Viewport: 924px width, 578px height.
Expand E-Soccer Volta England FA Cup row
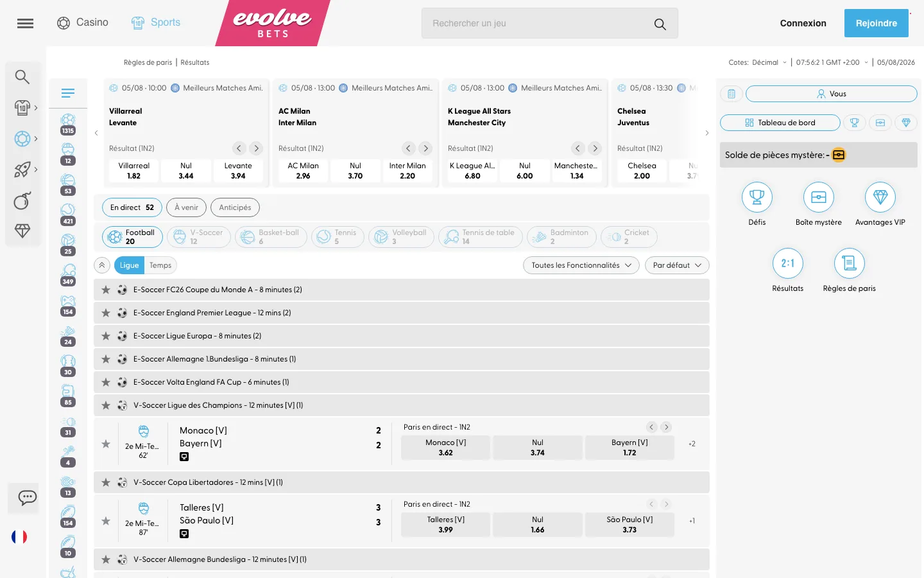pyautogui.click(x=402, y=382)
